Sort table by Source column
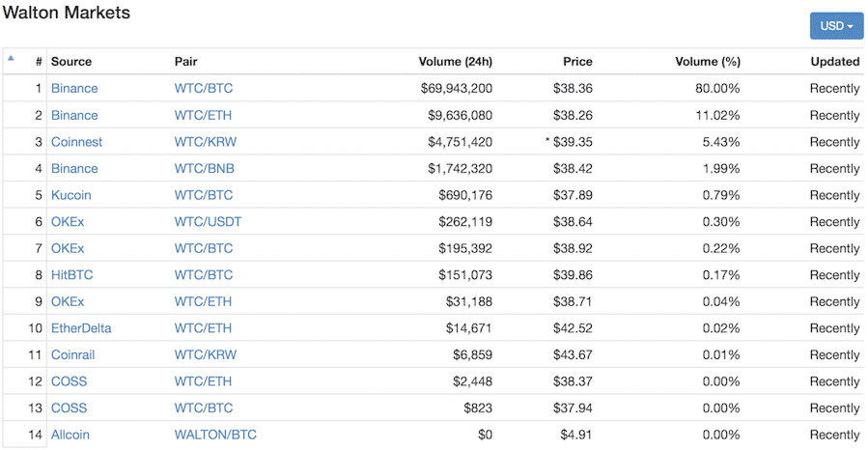This screenshot has width=868, height=450. pos(71,62)
